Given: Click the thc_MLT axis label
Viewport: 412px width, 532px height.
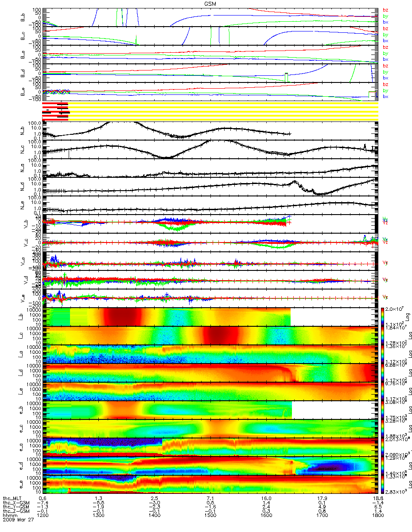Looking at the screenshot, I should (12, 498).
